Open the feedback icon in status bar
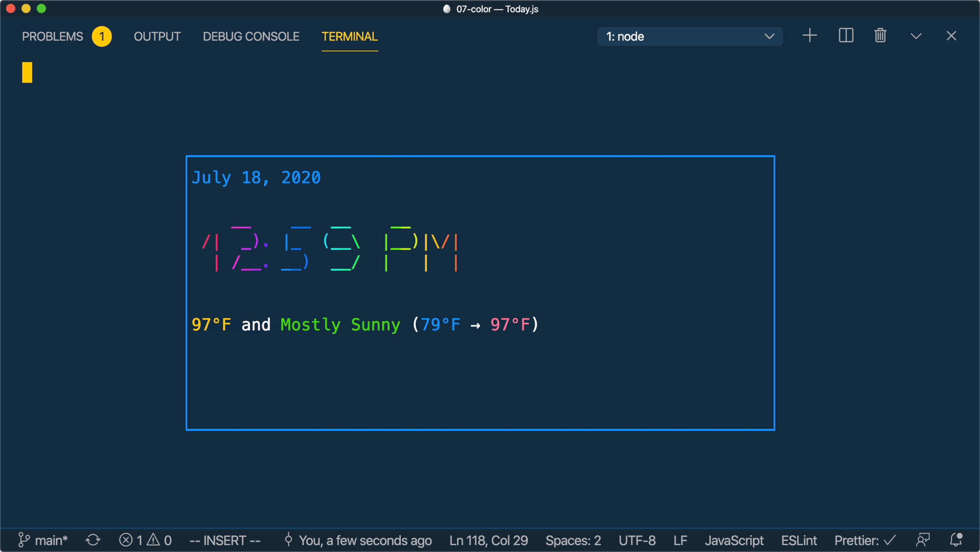980x552 pixels. coord(922,540)
